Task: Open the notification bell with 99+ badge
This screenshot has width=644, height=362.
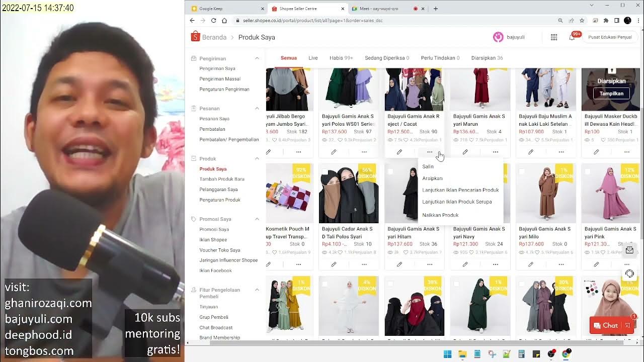Action: [572, 37]
